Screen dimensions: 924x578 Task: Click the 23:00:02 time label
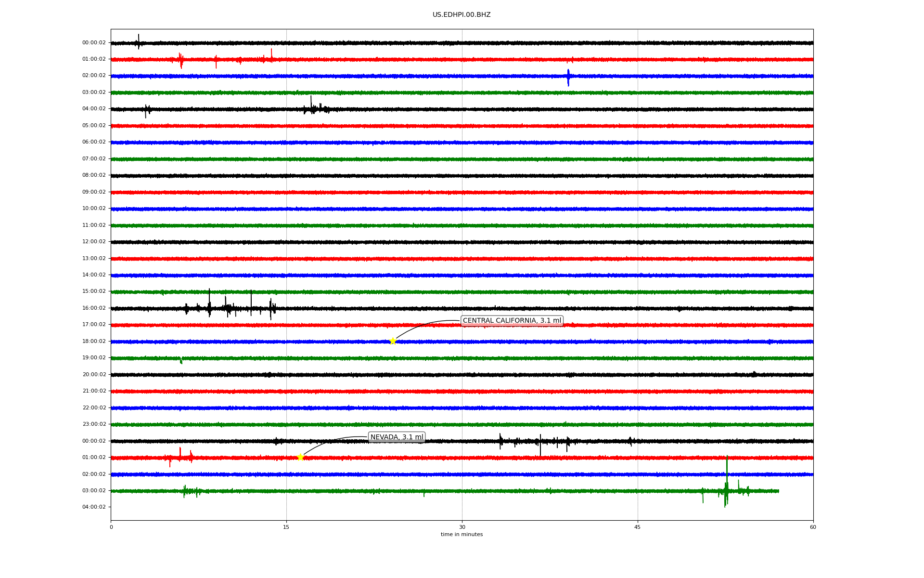[94, 424]
